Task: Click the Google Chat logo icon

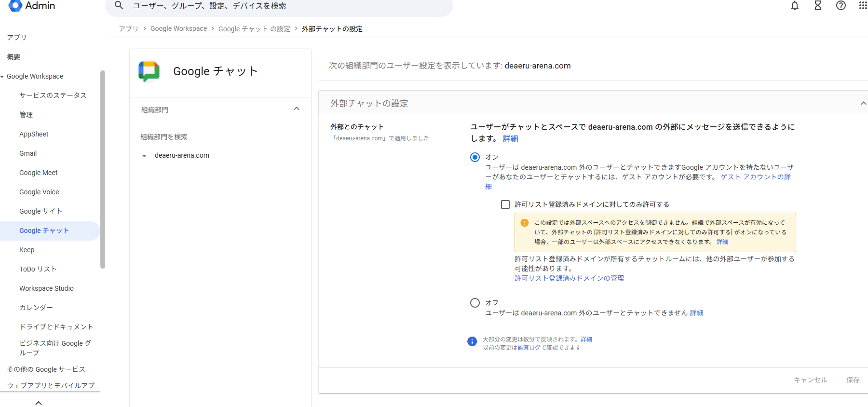Action: [149, 71]
